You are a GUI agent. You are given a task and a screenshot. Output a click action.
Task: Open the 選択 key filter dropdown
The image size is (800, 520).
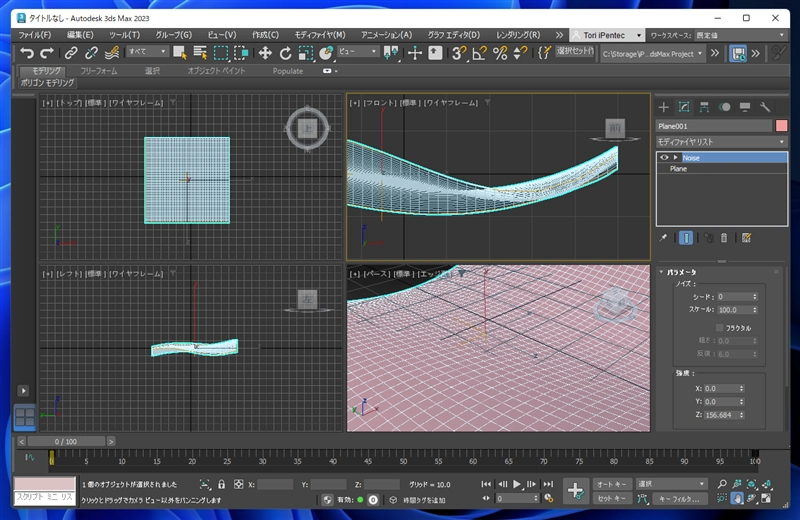click(671, 484)
